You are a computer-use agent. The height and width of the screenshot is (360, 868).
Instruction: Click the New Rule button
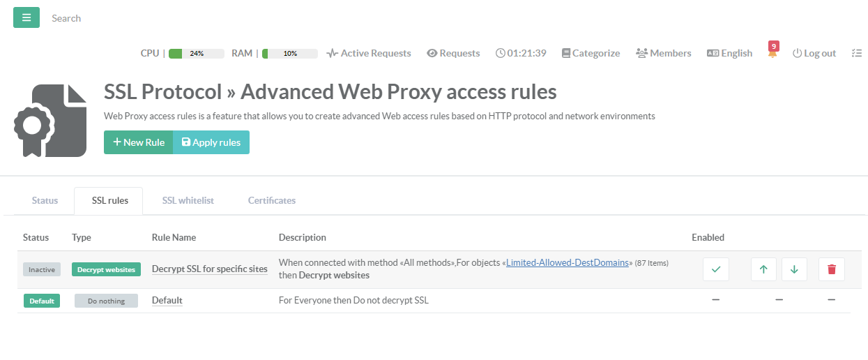(138, 142)
